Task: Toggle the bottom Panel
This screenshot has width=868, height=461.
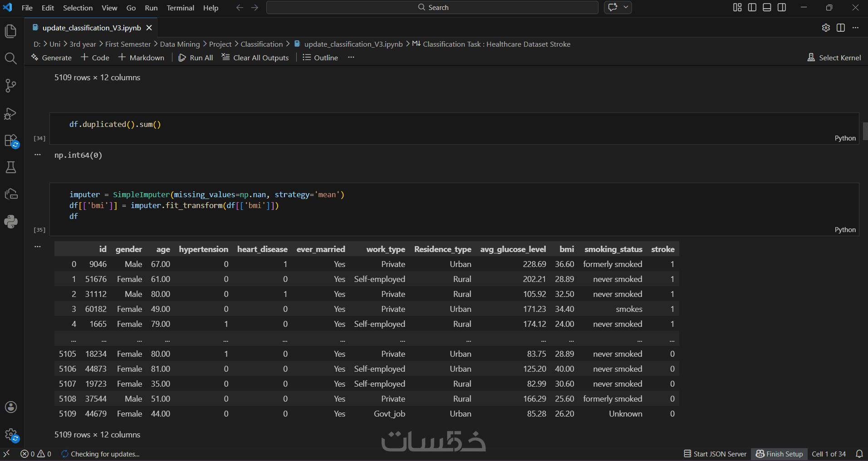Action: (767, 7)
